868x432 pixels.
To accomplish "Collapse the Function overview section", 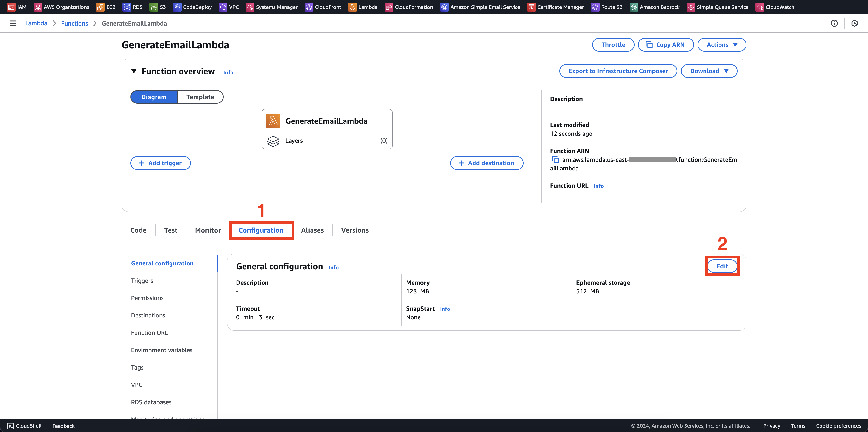I will pyautogui.click(x=134, y=71).
